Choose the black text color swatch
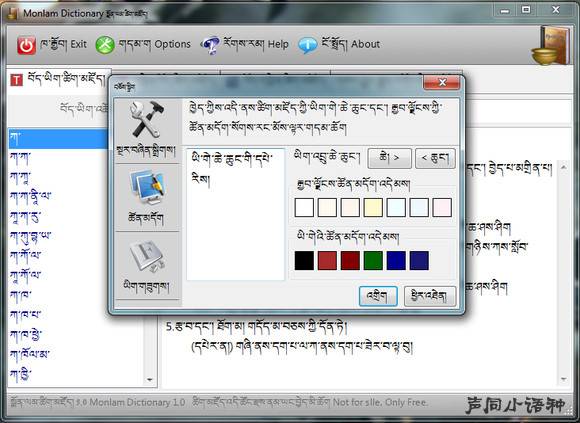 [304, 260]
